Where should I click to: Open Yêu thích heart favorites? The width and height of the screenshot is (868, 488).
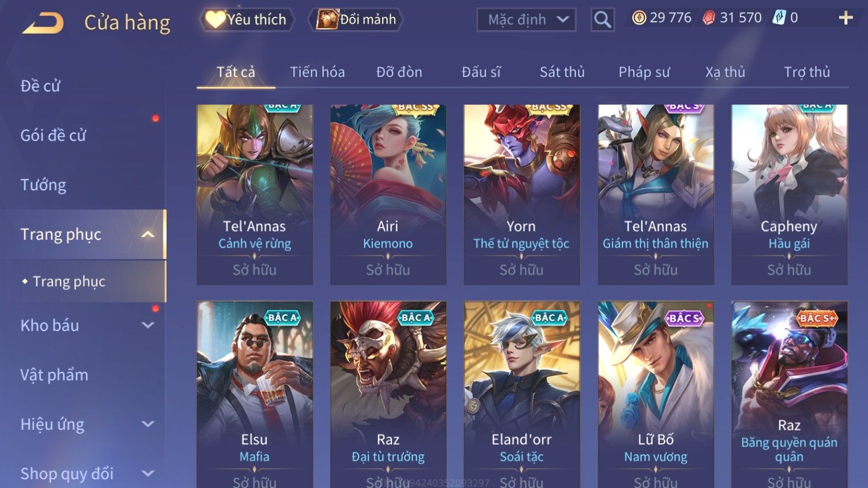(247, 20)
